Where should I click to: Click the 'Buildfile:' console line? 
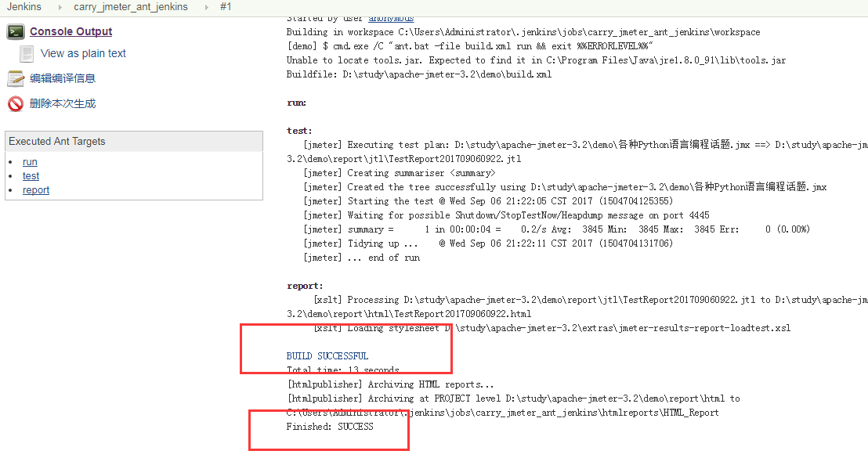(x=419, y=74)
